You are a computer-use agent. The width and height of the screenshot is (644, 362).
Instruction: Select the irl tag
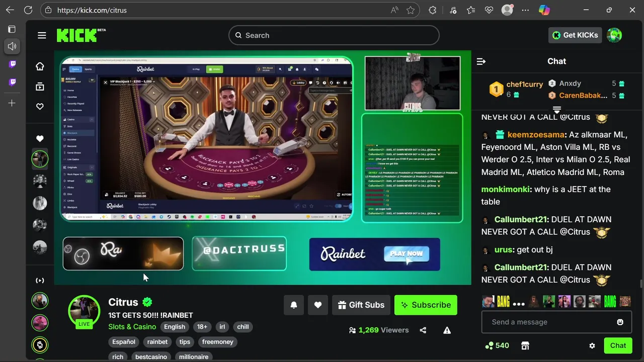tap(222, 327)
